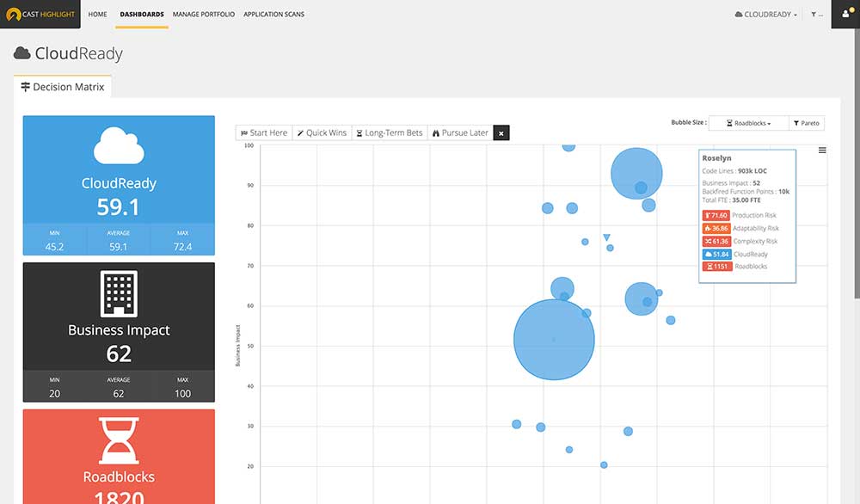Select the Start Here quadrant filter
860x504 pixels.
264,132
